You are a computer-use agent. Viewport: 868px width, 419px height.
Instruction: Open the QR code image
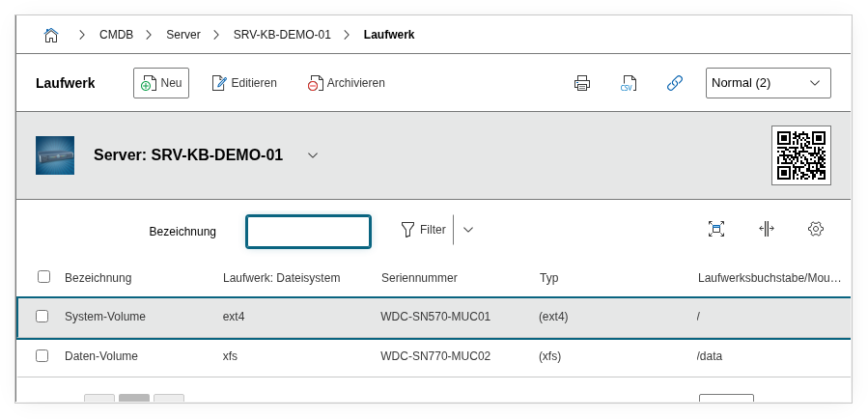800,154
